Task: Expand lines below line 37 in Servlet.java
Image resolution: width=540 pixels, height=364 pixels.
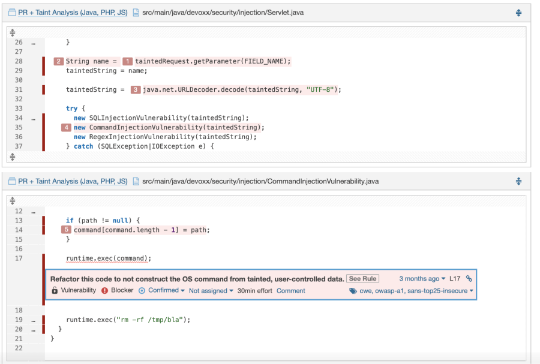Action: 12,157
